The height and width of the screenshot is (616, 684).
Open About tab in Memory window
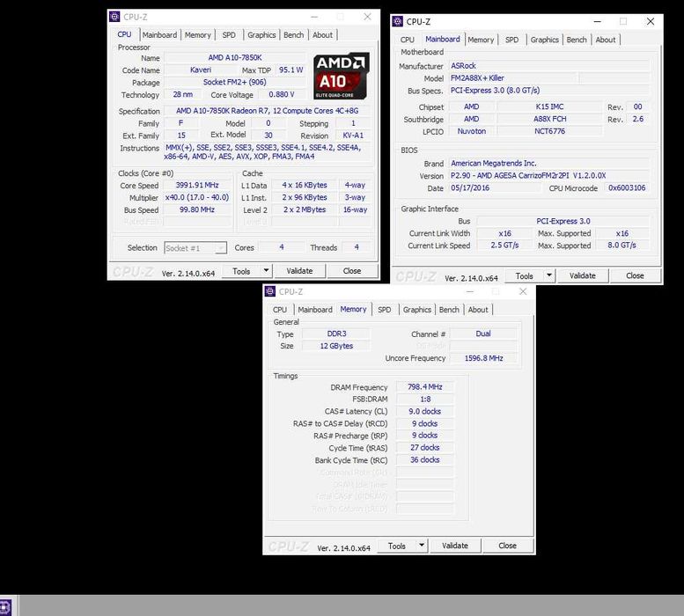pos(478,310)
